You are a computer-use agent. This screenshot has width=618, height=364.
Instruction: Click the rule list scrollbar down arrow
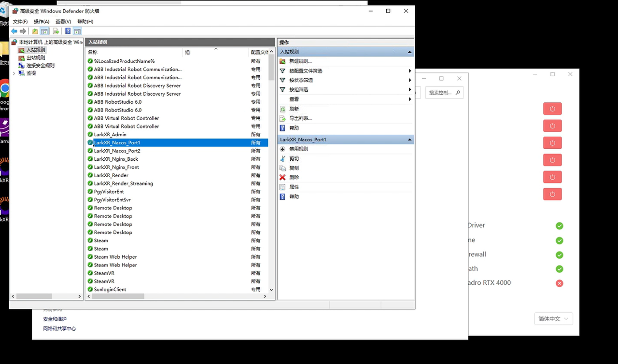coord(271,289)
